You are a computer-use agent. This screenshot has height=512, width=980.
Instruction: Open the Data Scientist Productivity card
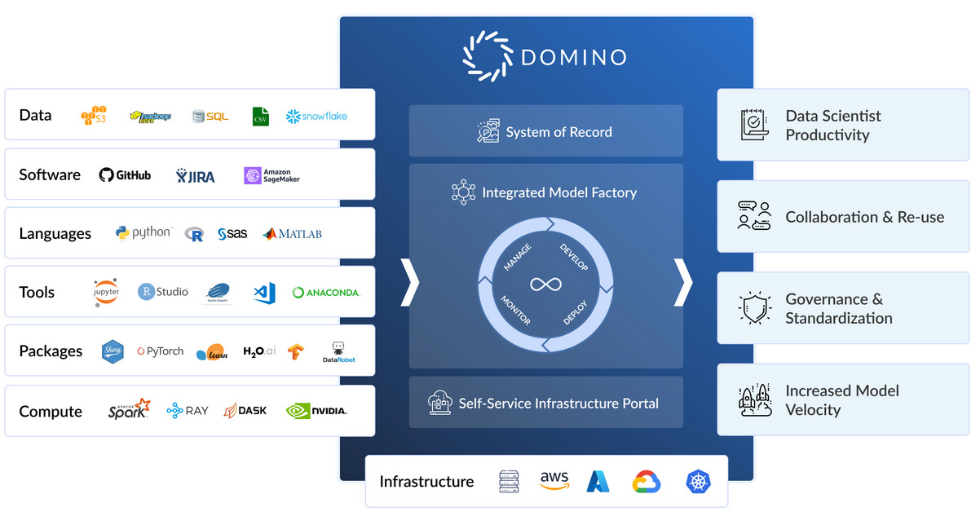pyautogui.click(x=844, y=126)
